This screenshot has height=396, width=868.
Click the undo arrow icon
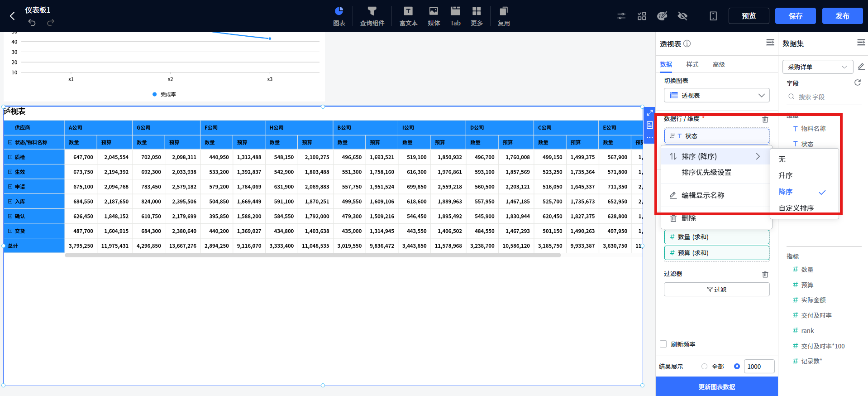32,23
